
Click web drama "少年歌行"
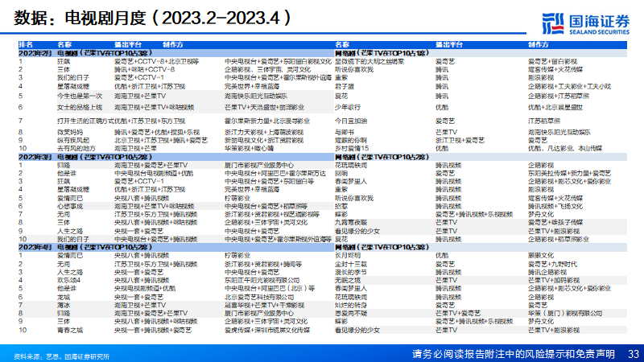coord(348,107)
